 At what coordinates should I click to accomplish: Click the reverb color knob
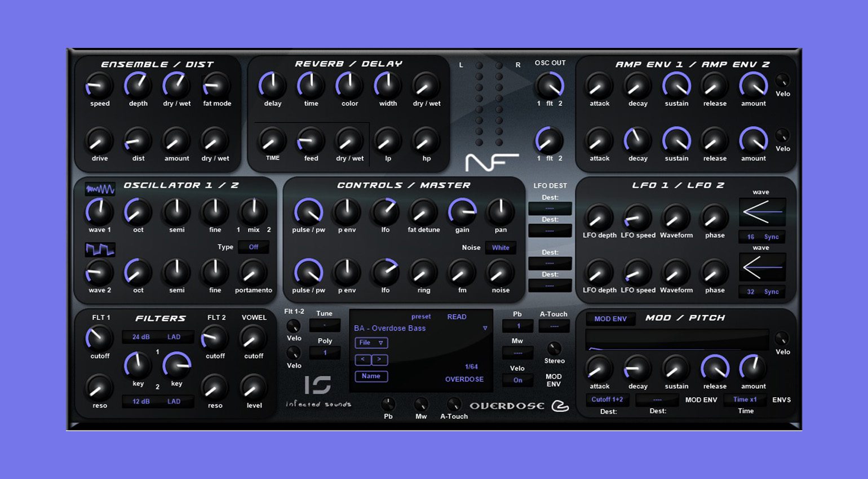[349, 86]
